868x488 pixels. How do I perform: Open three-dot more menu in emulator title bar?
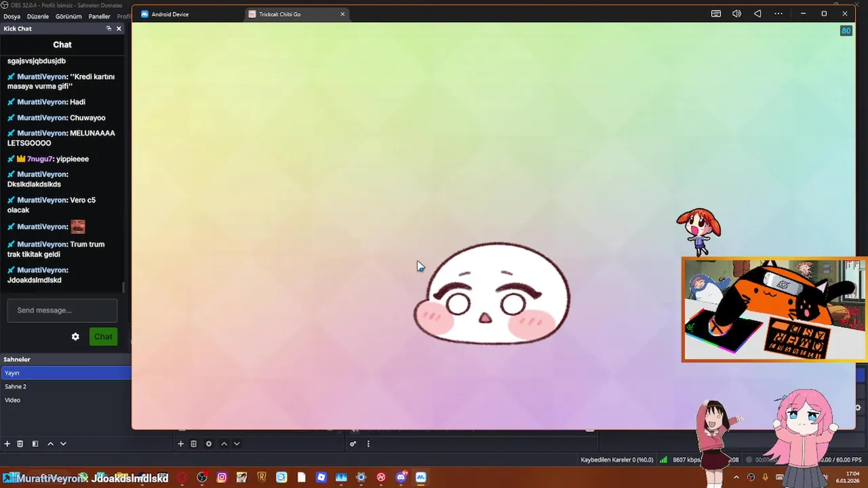pos(778,14)
